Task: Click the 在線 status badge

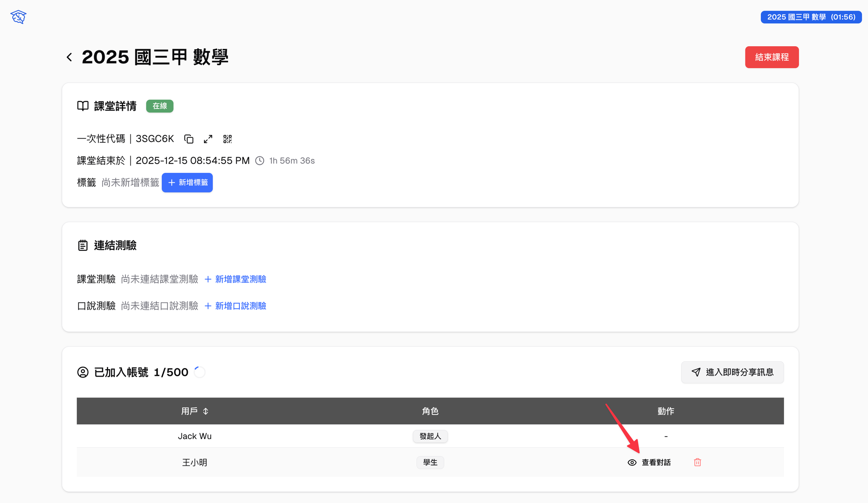Action: (x=160, y=106)
